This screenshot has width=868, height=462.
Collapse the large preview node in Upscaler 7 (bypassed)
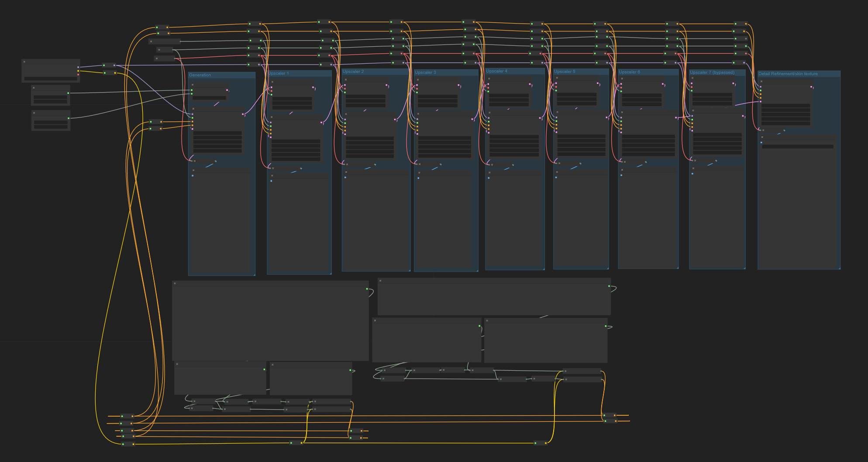click(x=693, y=168)
